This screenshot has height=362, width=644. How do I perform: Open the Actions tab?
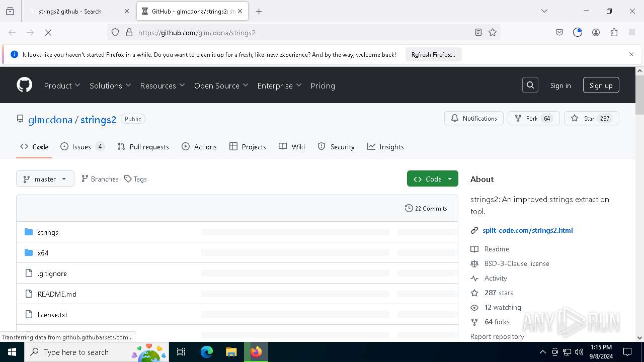click(x=199, y=147)
